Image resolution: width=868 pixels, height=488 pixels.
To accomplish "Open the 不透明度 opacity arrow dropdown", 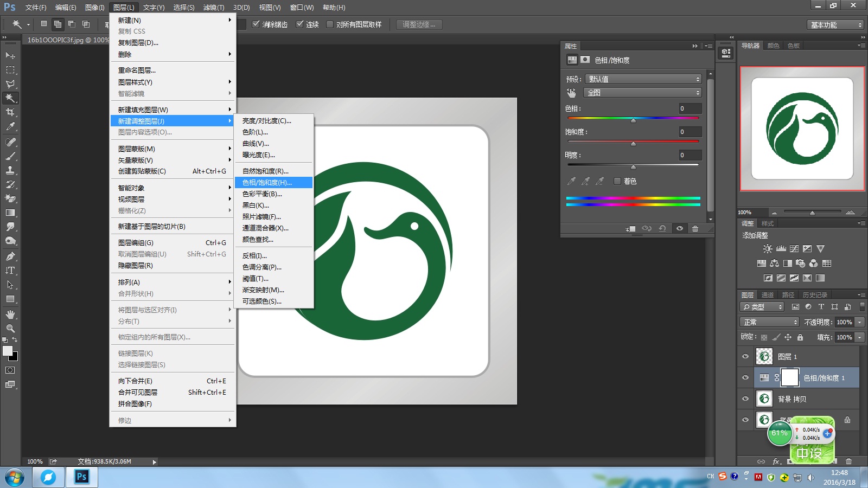I will pyautogui.click(x=860, y=322).
